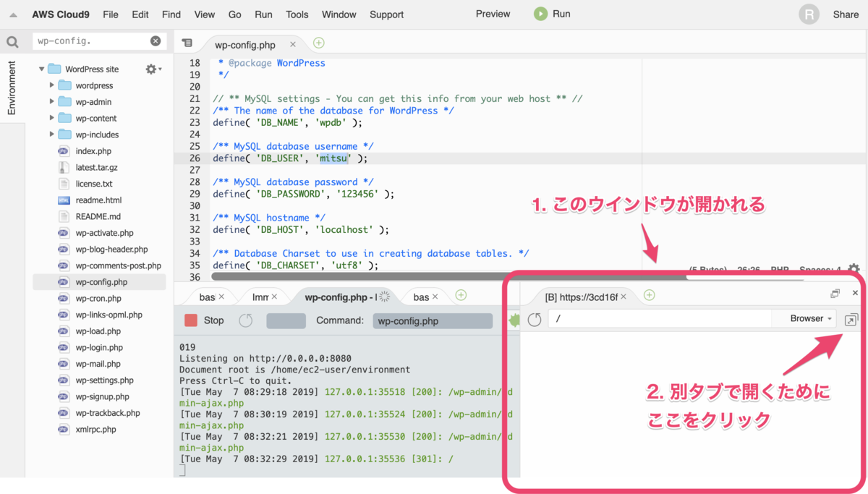Open the Window menu

(339, 14)
